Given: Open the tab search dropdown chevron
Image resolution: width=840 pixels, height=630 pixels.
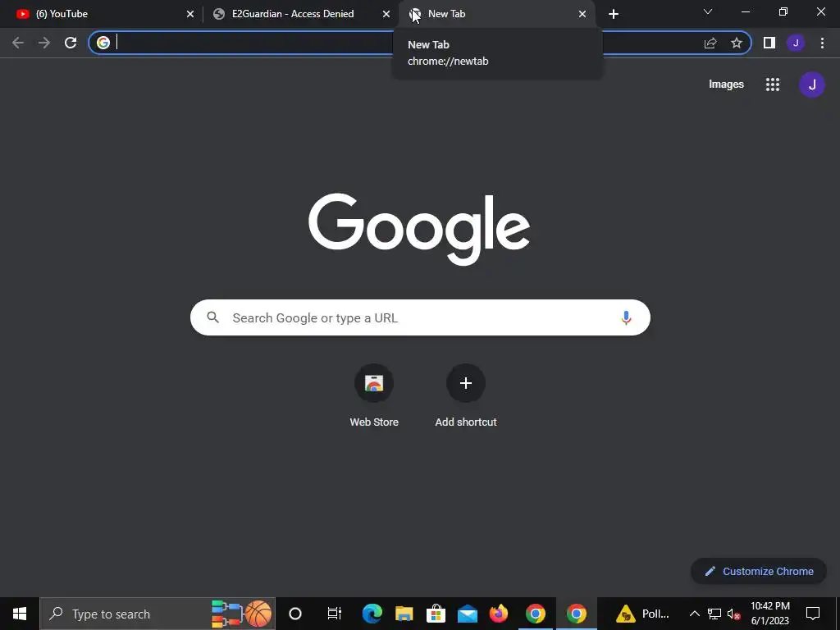Looking at the screenshot, I should 708,11.
